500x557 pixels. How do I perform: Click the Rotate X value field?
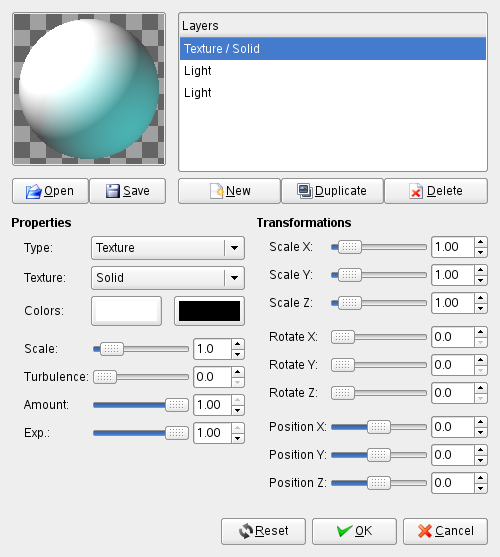[453, 337]
